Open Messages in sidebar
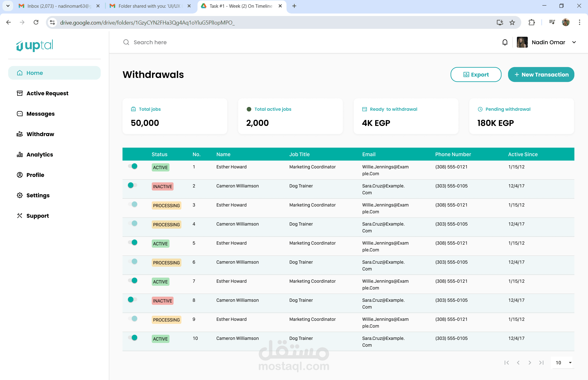This screenshot has height=380, width=588. click(x=36, y=114)
